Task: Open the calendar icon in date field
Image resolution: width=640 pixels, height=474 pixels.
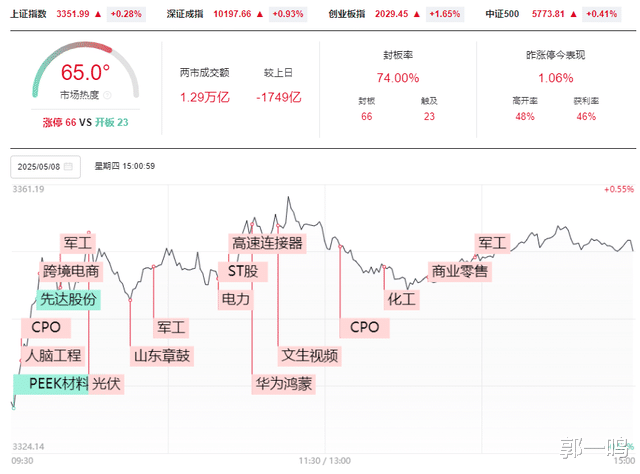Action: pyautogui.click(x=68, y=167)
